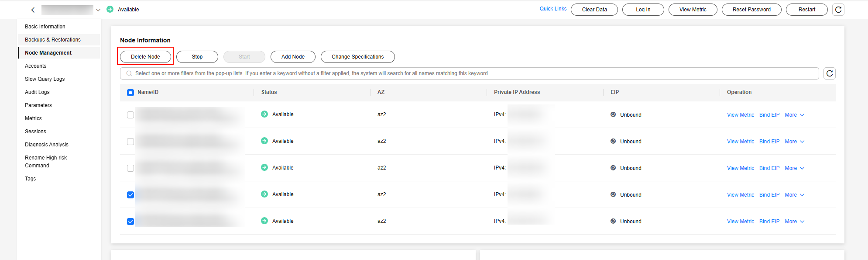This screenshot has height=260, width=868.
Task: Click the Unbound EIP icon in second row
Action: (613, 141)
